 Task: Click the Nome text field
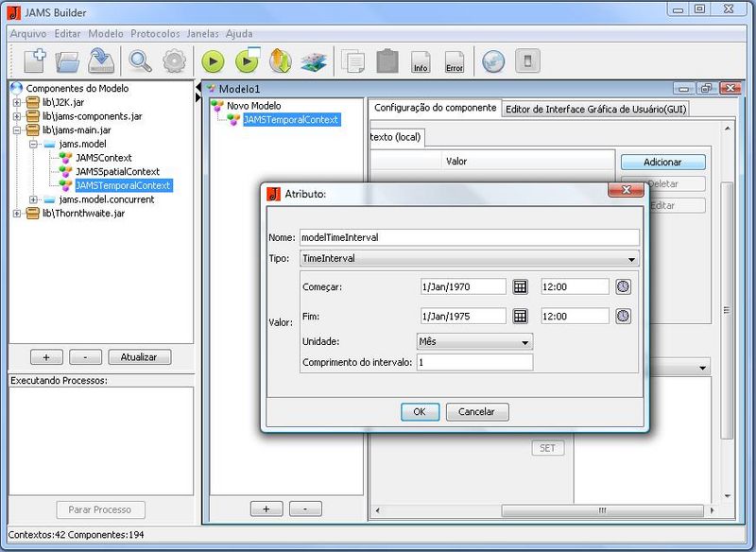coord(469,237)
